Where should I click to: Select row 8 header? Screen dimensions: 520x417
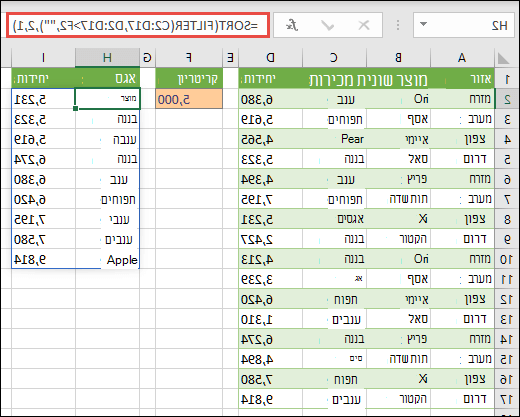point(507,219)
